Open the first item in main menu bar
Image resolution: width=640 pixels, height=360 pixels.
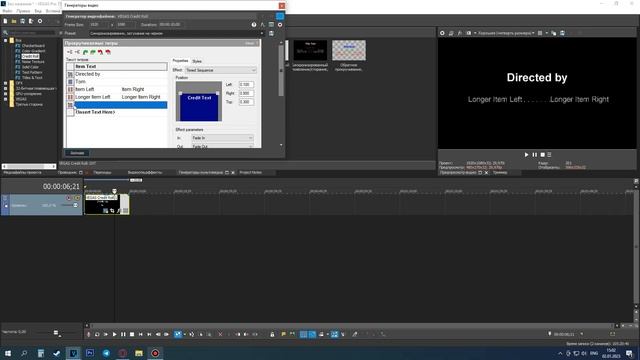point(7,11)
